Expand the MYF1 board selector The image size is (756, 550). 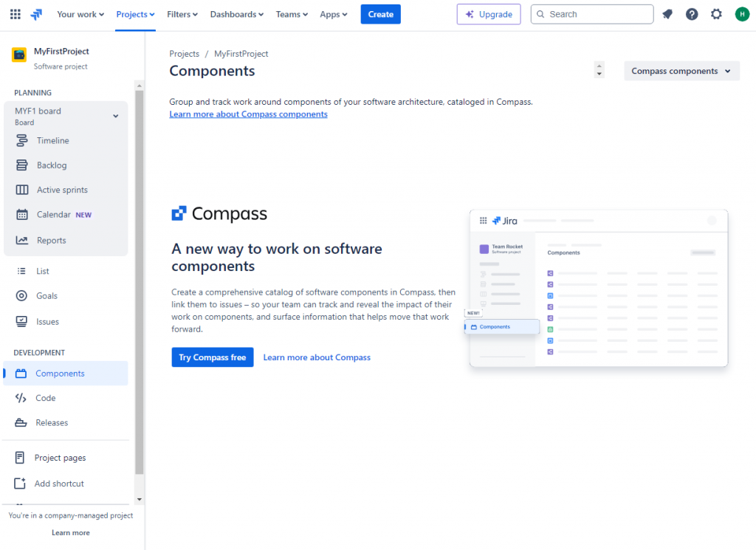(x=66, y=116)
